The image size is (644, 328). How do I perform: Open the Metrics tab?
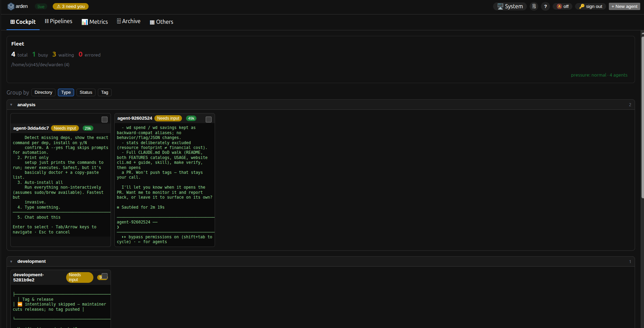click(95, 22)
